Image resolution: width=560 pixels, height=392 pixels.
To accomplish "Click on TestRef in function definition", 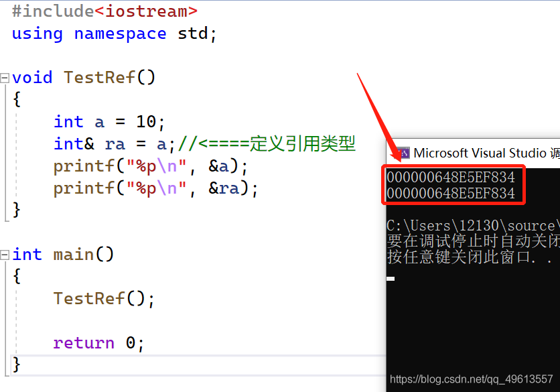I will (99, 78).
